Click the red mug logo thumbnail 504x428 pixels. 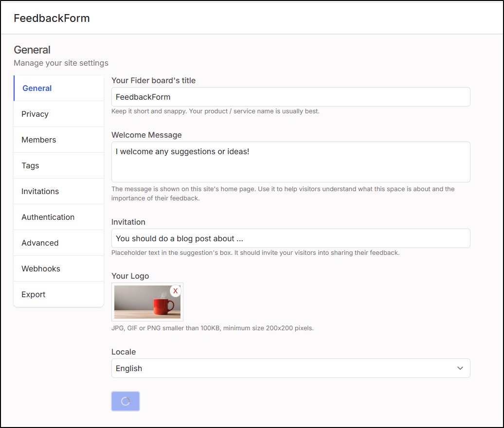click(147, 302)
